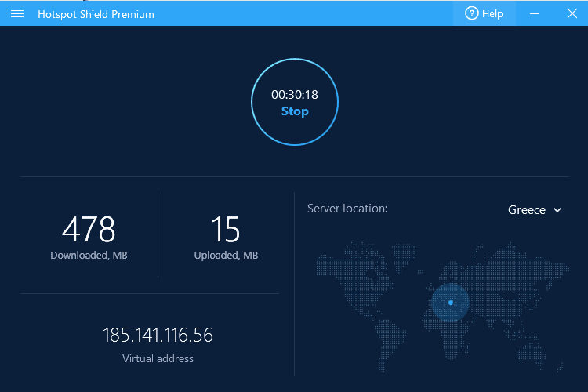This screenshot has height=392, width=588.
Task: Click the Virtual address label
Action: [x=158, y=358]
